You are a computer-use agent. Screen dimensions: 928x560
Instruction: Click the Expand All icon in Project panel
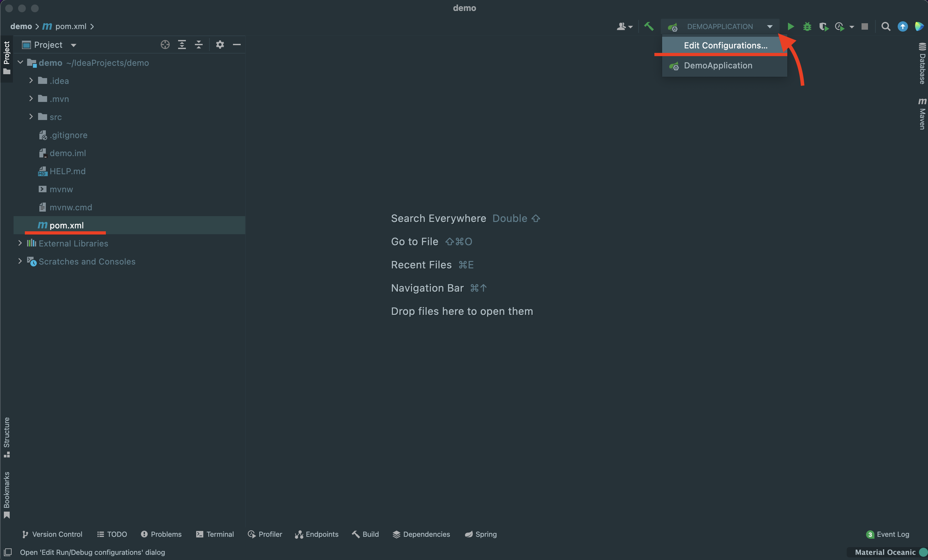(x=182, y=45)
